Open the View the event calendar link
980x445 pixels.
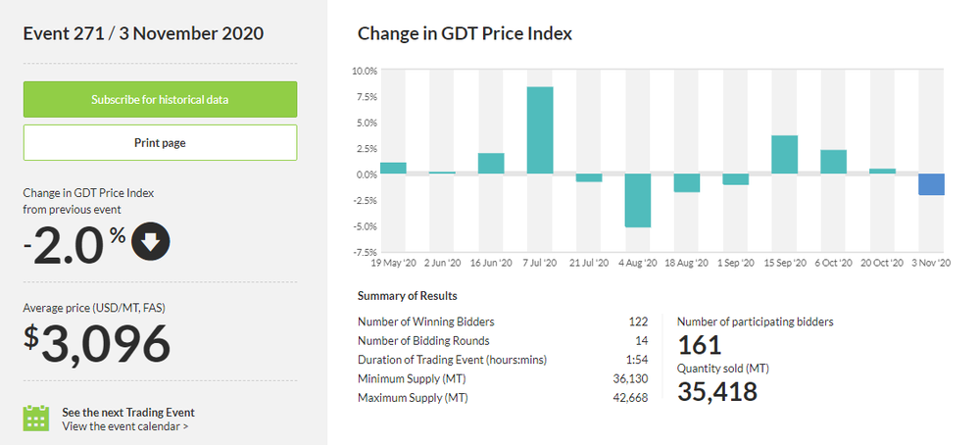click(124, 426)
